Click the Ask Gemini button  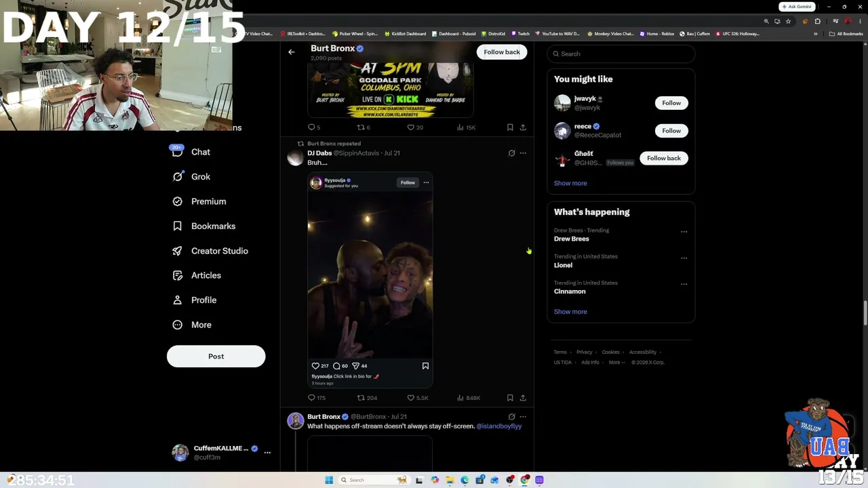click(797, 7)
